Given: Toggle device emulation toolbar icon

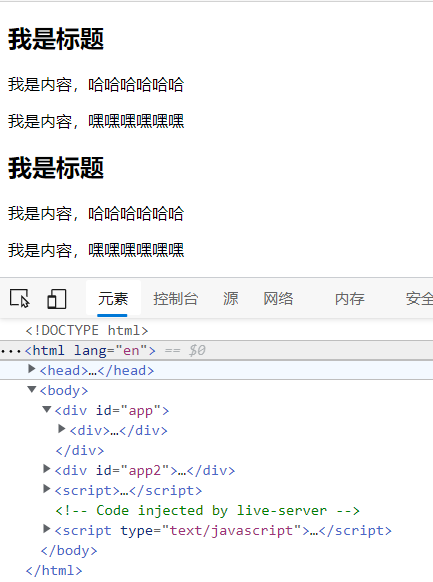Looking at the screenshot, I should pos(57,299).
